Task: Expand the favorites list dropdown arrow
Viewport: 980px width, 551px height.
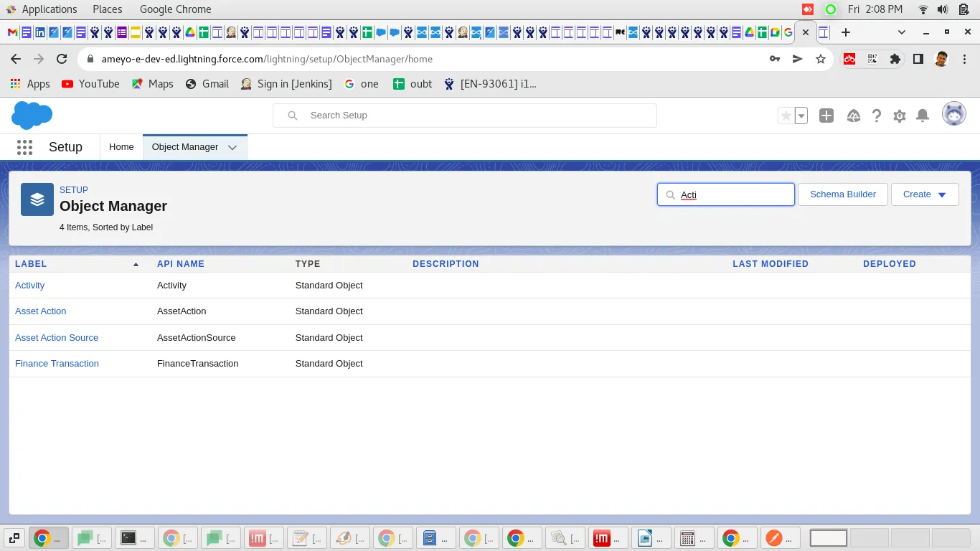Action: (x=801, y=116)
